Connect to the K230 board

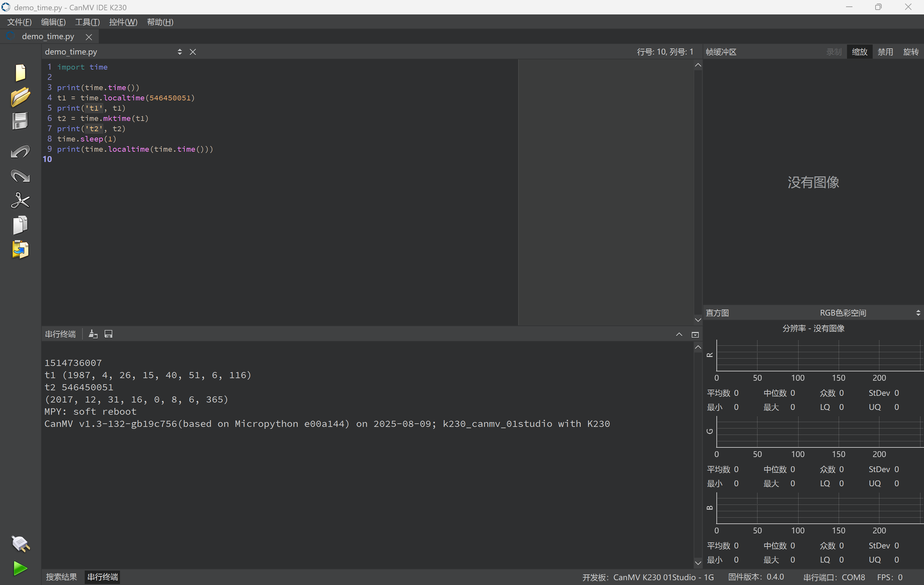[x=20, y=544]
